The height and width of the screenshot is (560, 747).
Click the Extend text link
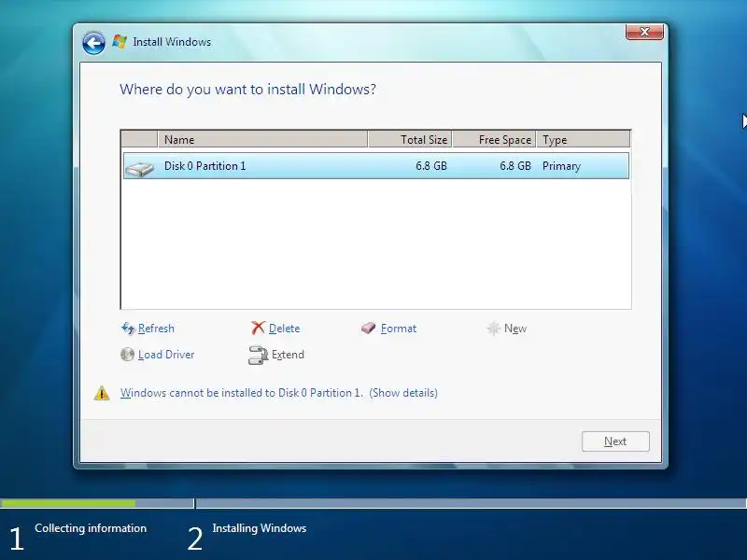(x=288, y=355)
